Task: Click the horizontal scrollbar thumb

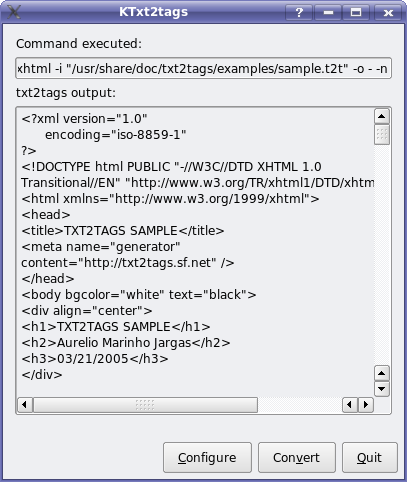Action: tap(145, 405)
